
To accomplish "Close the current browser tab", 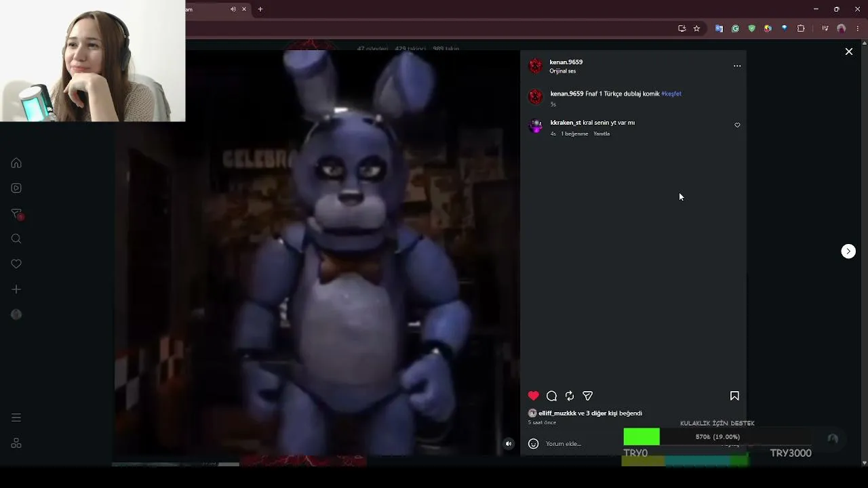I will click(x=244, y=9).
